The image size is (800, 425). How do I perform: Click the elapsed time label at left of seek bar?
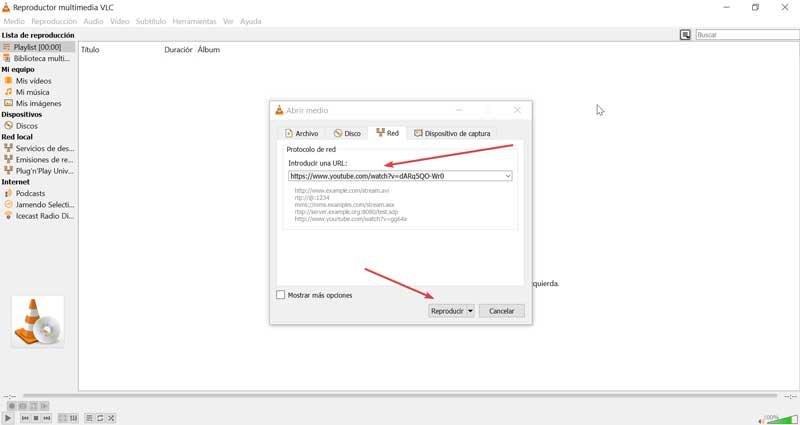coord(10,396)
